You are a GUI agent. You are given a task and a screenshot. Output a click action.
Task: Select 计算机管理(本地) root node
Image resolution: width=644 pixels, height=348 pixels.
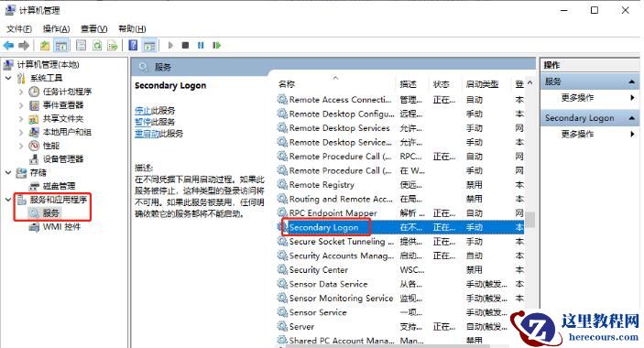[48, 64]
